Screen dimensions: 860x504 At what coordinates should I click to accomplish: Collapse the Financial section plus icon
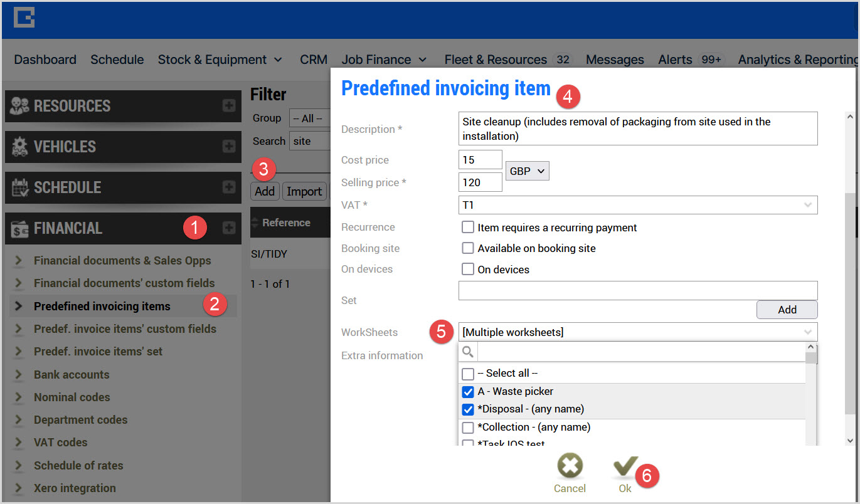click(229, 228)
